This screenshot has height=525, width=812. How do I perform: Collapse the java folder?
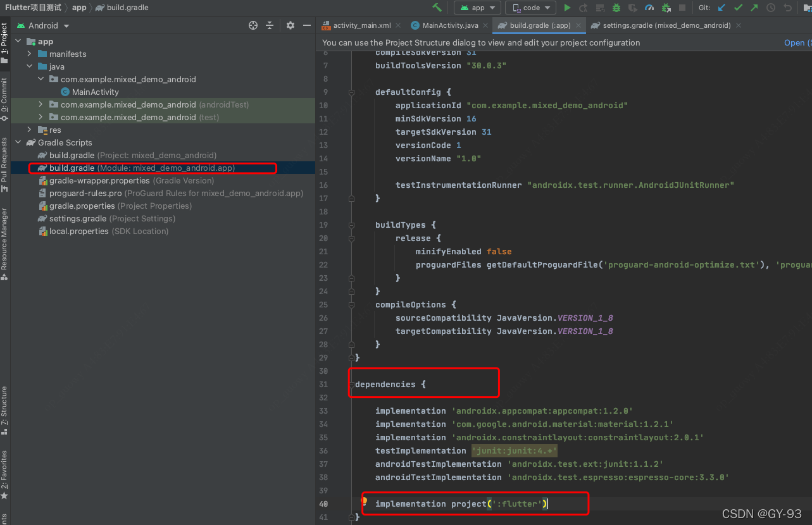point(29,66)
